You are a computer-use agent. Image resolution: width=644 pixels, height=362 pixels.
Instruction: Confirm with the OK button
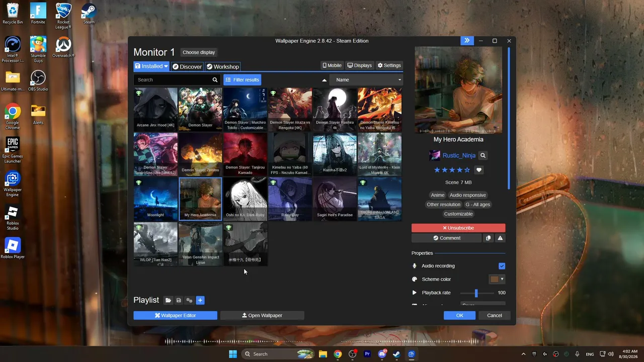click(459, 315)
